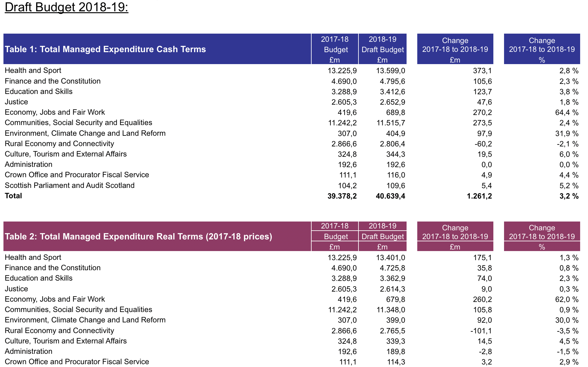Click the Table 1 '2018-19 Draft Budget' column header
Screen dimensions: 588x367
point(382,49)
